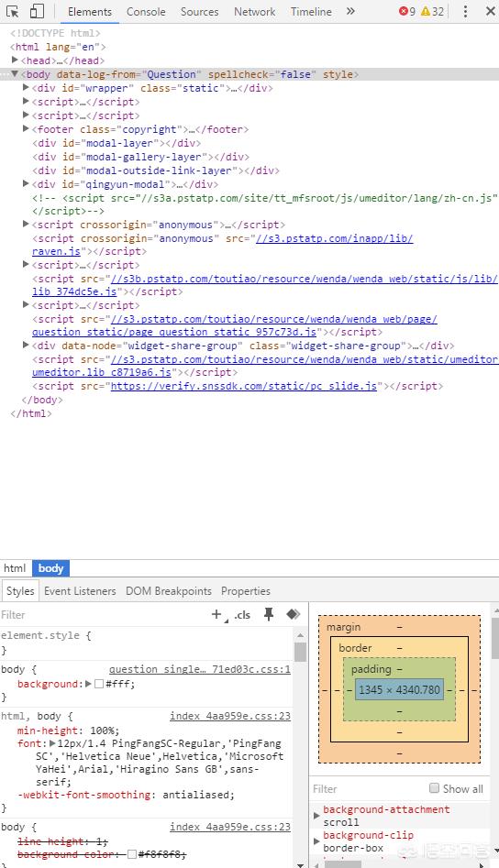
Task: Expand the first crossorigin anonymous script node
Action: tap(26, 224)
